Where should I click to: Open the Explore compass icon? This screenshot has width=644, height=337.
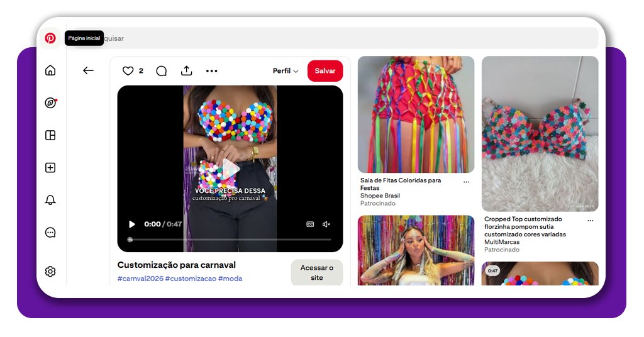click(x=50, y=102)
